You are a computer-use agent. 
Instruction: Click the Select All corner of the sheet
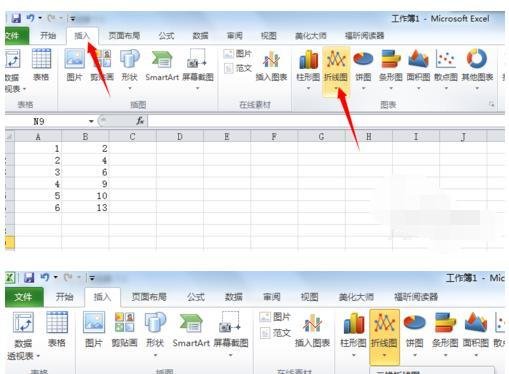point(10,137)
